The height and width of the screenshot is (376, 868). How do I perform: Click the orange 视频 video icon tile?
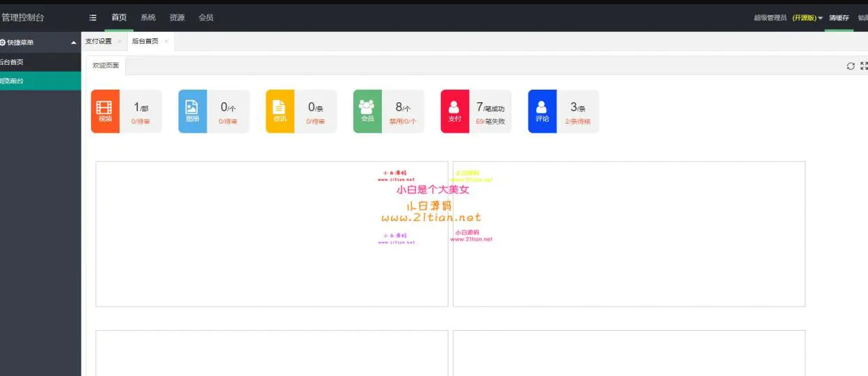tap(105, 111)
